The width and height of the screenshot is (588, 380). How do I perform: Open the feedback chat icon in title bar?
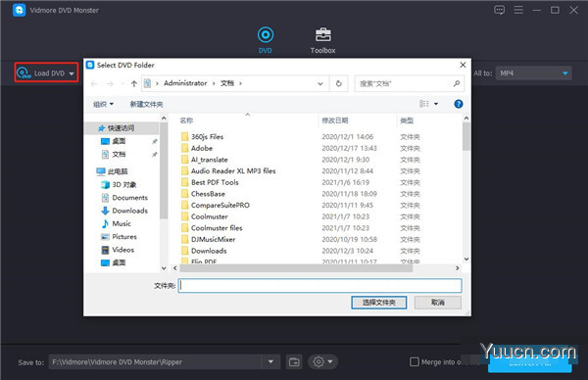(x=499, y=10)
